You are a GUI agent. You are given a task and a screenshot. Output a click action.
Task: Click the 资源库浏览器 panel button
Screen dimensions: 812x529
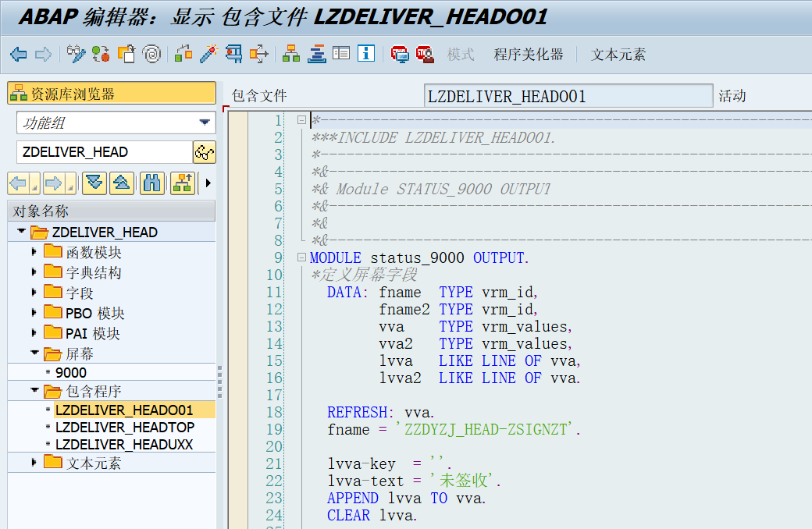point(112,94)
